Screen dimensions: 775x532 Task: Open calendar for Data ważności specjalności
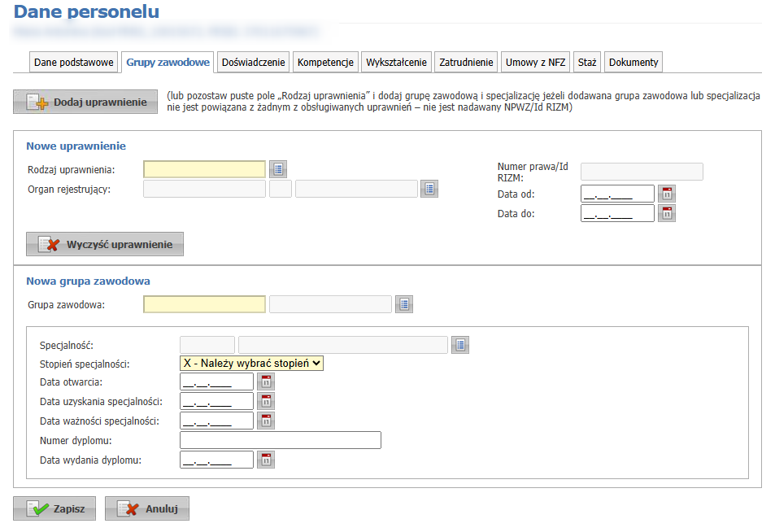coord(266,421)
